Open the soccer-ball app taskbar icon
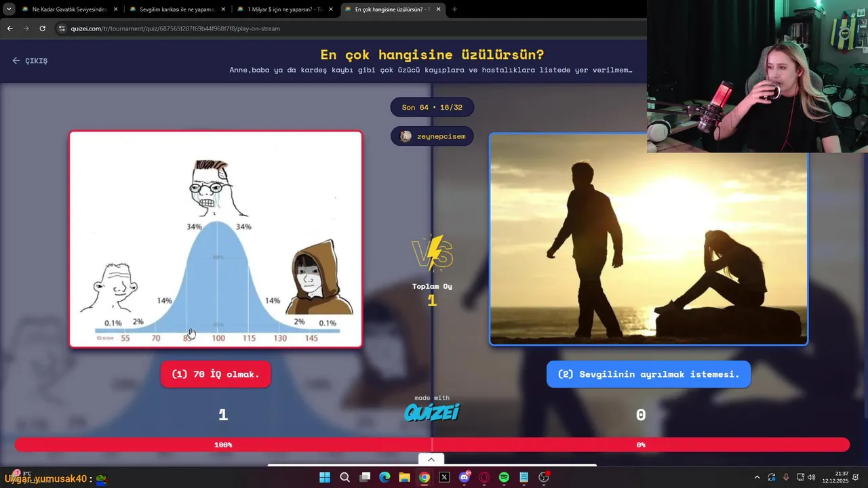The width and height of the screenshot is (868, 488). 544,477
